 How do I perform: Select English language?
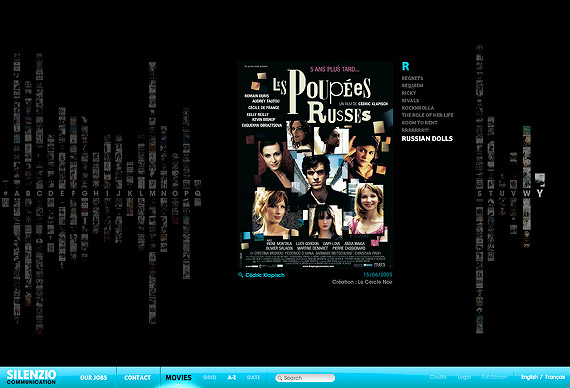click(529, 377)
